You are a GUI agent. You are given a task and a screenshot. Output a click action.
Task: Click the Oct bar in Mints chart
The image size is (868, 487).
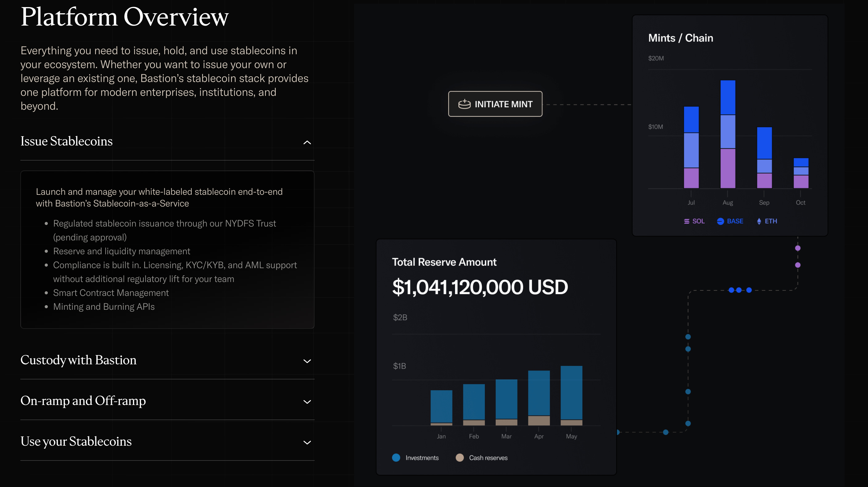pos(801,173)
